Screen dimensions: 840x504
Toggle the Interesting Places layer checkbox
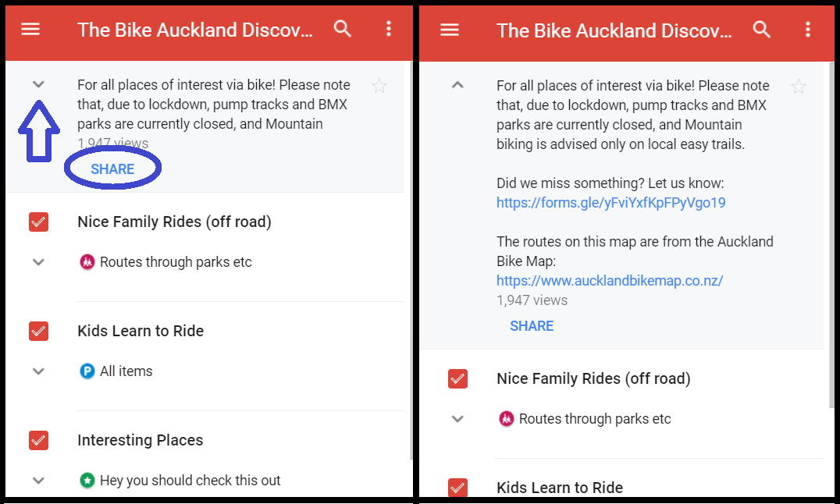[38, 440]
